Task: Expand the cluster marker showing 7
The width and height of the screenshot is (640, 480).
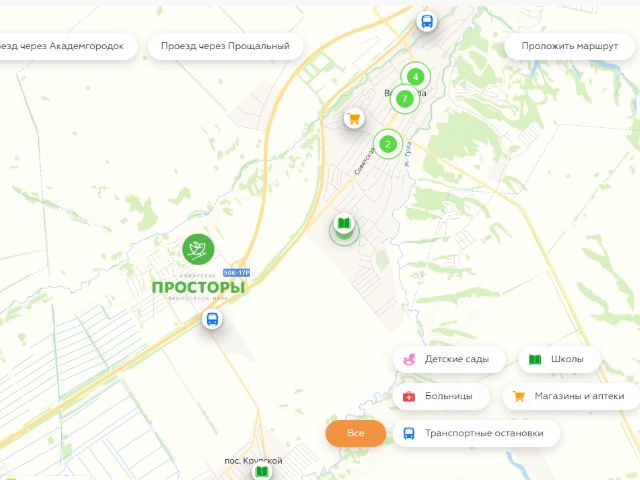Action: [x=404, y=98]
